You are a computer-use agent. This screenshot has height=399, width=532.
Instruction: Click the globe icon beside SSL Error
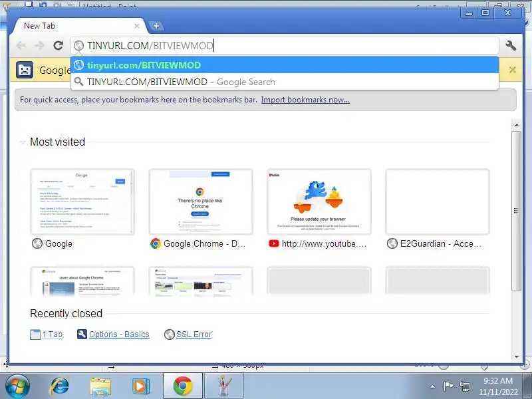pyautogui.click(x=170, y=334)
